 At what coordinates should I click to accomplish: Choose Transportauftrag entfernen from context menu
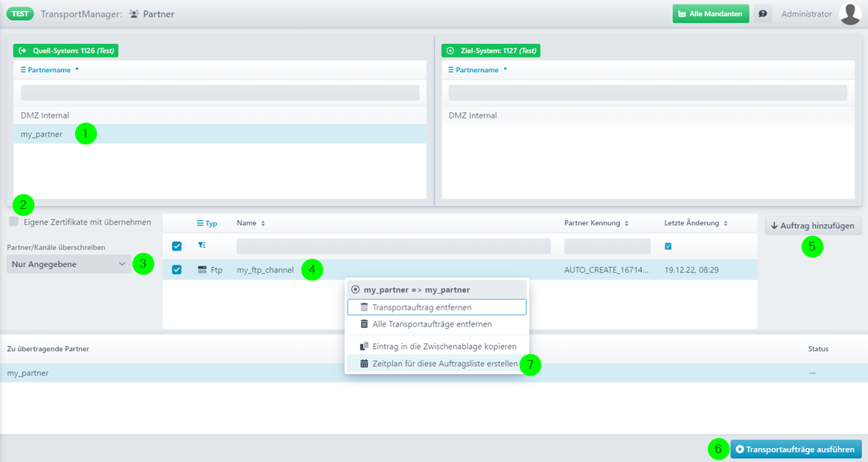pyautogui.click(x=437, y=307)
